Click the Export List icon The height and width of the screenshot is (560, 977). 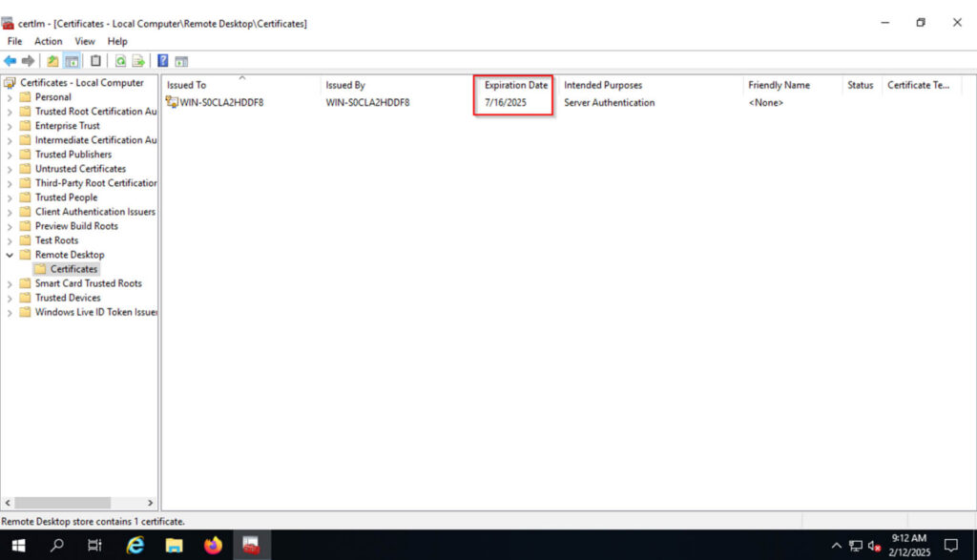tap(139, 60)
